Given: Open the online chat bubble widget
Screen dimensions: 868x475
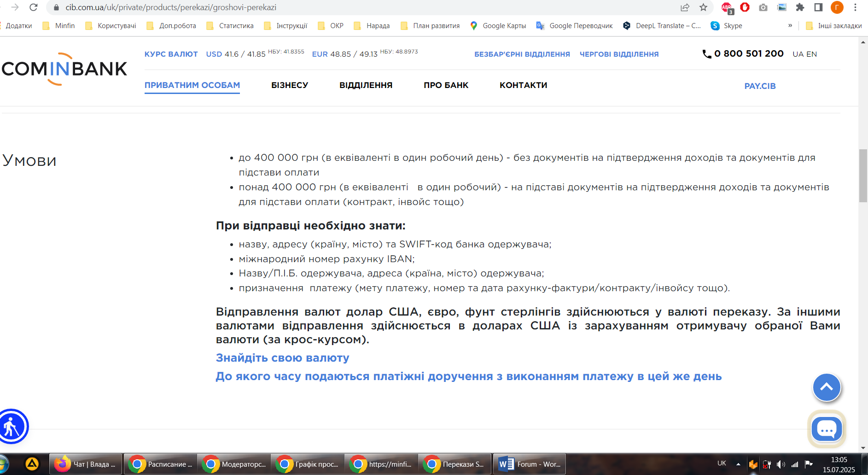Looking at the screenshot, I should [x=827, y=429].
